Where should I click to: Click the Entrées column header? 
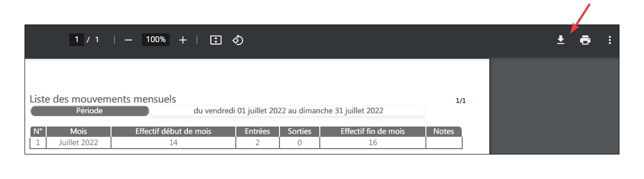click(x=258, y=131)
